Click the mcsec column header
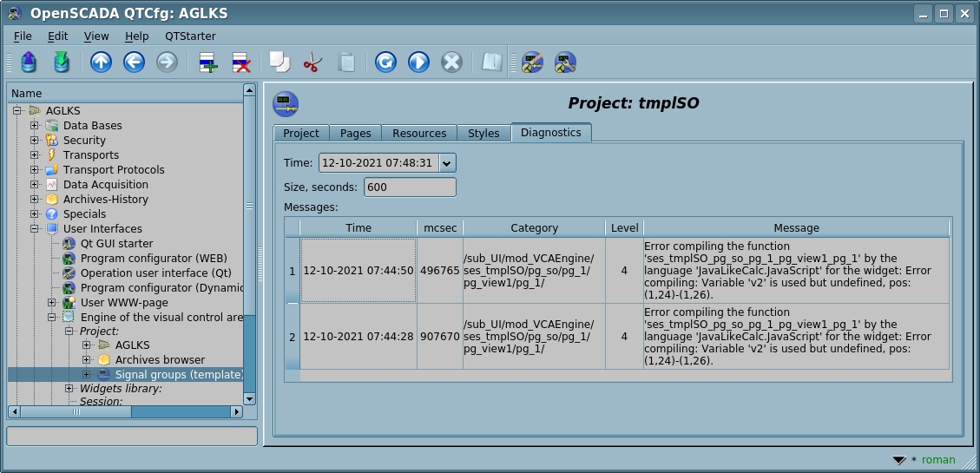Screen dimensions: 980x473 [440, 228]
